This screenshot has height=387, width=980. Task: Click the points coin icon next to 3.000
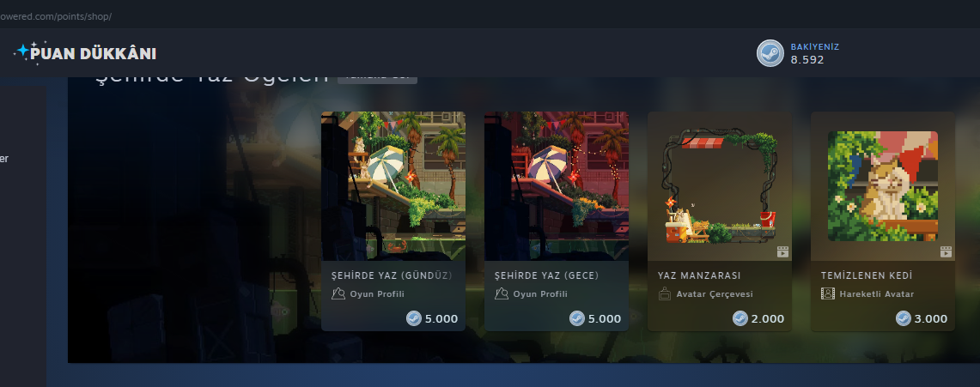tap(903, 318)
